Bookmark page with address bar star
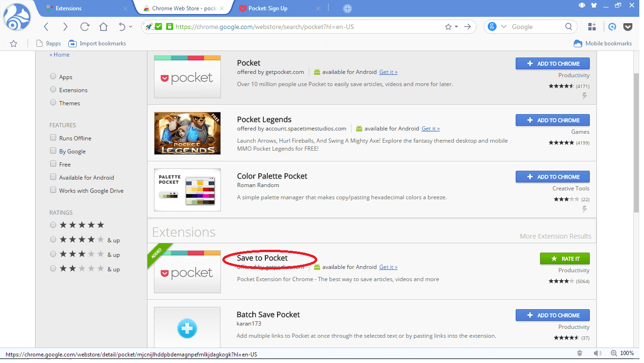This screenshot has width=644, height=363. (448, 27)
